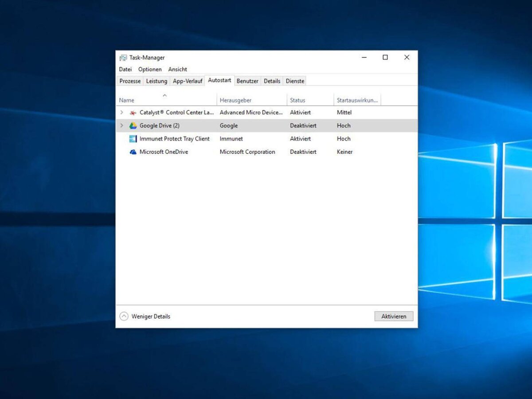
Task: Select the Autostart tab
Action: click(x=219, y=81)
